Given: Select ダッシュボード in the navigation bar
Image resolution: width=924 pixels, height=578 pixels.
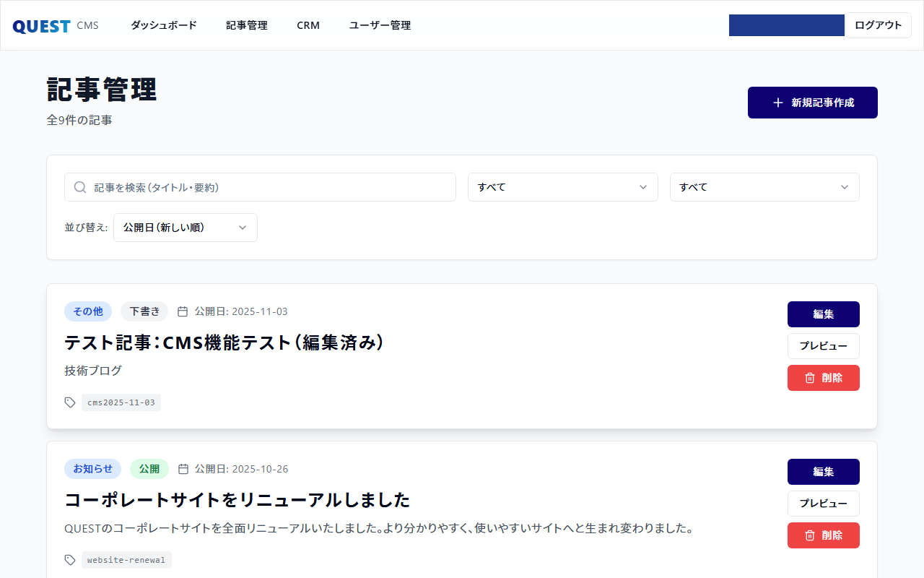Looking at the screenshot, I should (163, 25).
